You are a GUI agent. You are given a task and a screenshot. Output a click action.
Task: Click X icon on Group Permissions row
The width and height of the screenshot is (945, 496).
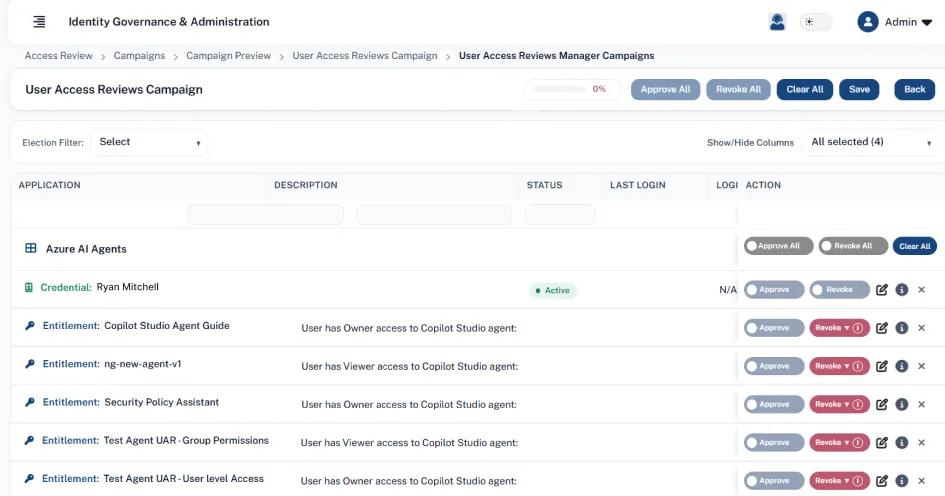click(x=921, y=442)
